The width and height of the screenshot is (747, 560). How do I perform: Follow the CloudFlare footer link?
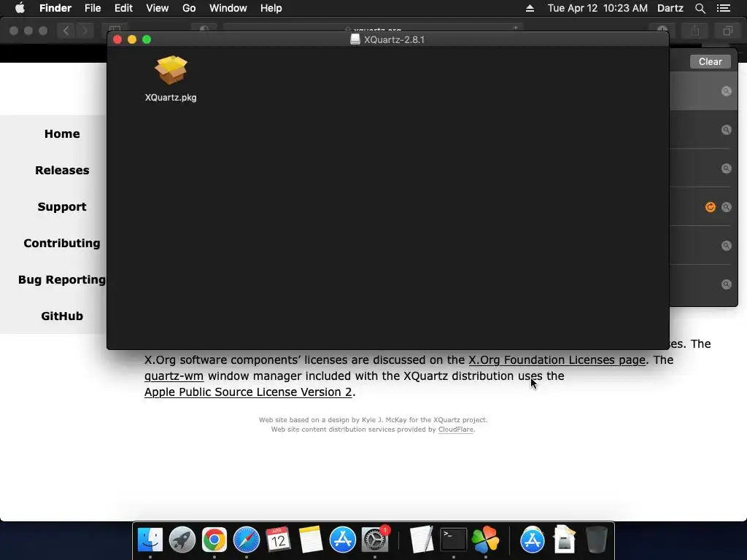point(455,429)
